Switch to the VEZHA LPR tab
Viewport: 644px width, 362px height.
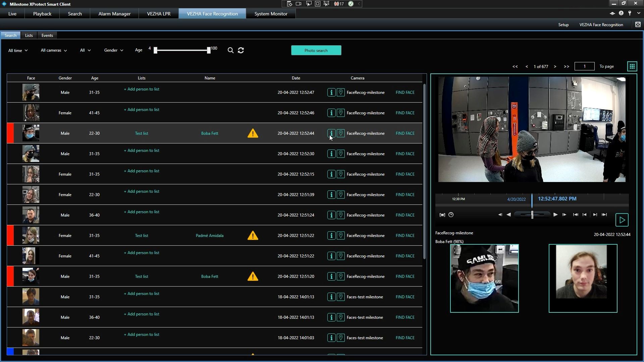[x=159, y=14]
